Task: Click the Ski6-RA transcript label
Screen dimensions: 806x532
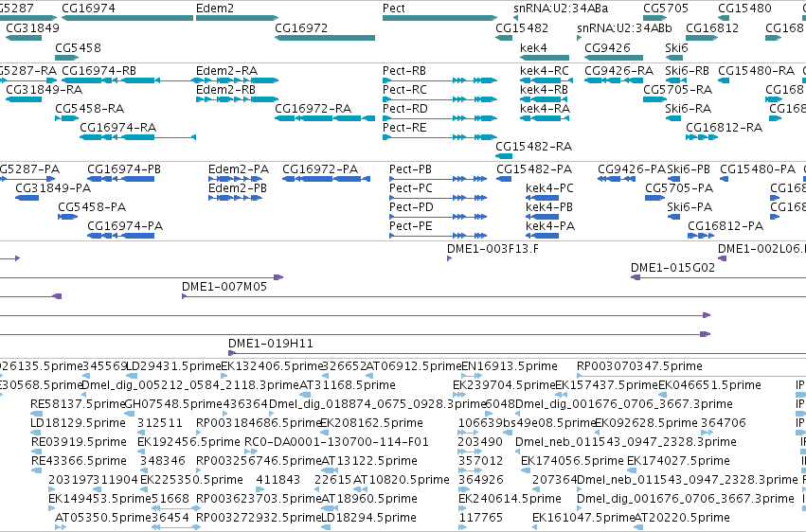Action: pos(689,108)
